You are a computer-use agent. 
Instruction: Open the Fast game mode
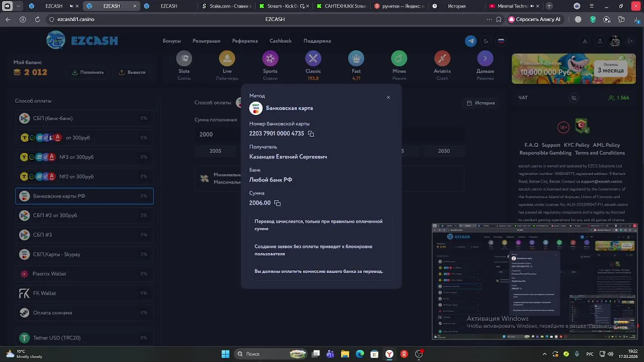pos(356,65)
